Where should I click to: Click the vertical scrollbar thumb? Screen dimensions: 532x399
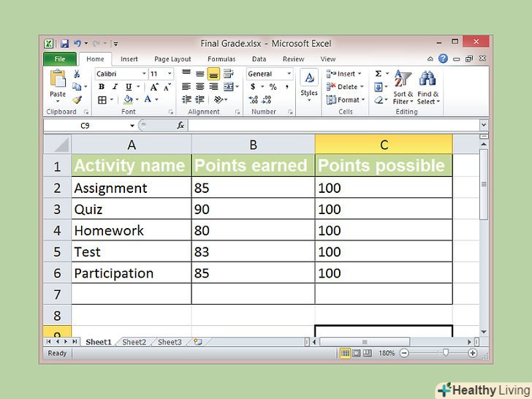click(x=484, y=185)
